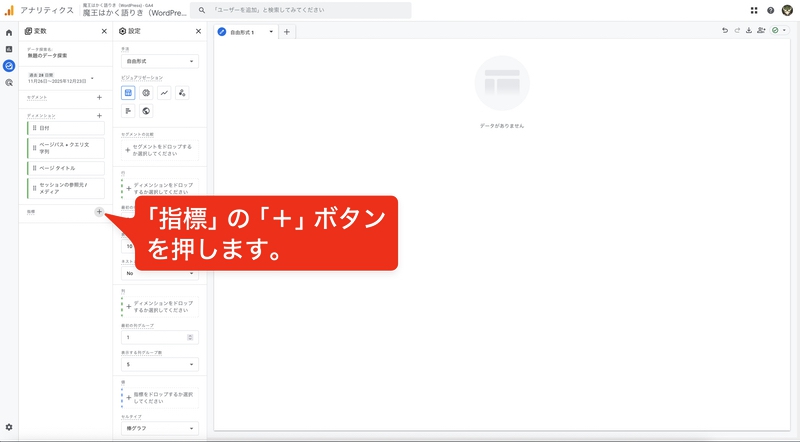Add a new segment with the セグメント plus
800x442 pixels.
coord(99,97)
